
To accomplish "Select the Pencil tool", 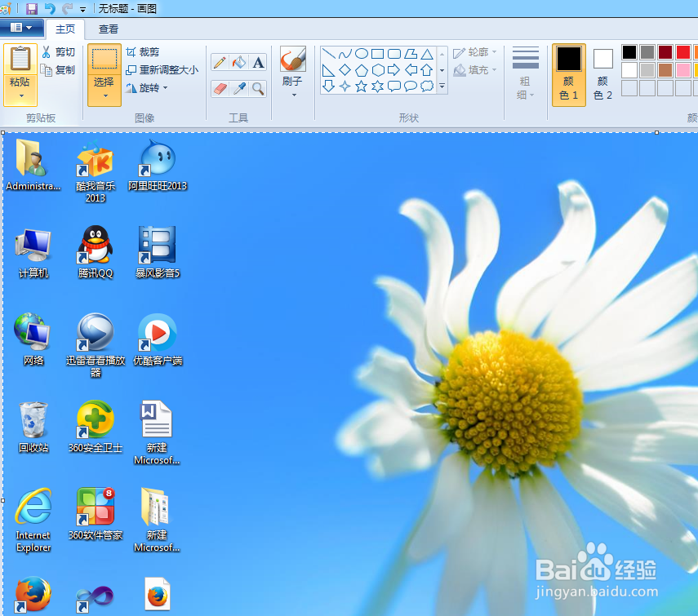I will (x=220, y=62).
